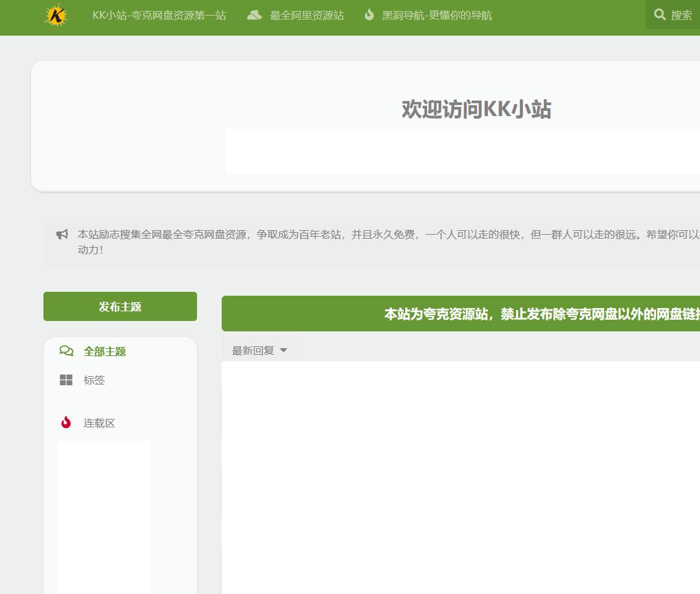
Task: Select the cloud icon beside 最全阿里资源站
Action: (255, 14)
